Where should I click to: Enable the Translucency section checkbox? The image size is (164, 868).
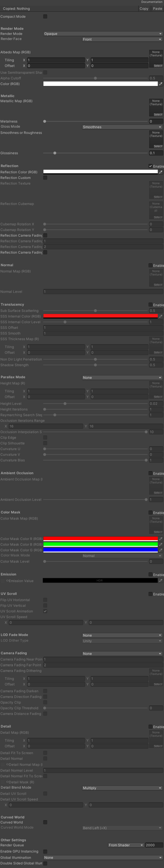point(150,305)
